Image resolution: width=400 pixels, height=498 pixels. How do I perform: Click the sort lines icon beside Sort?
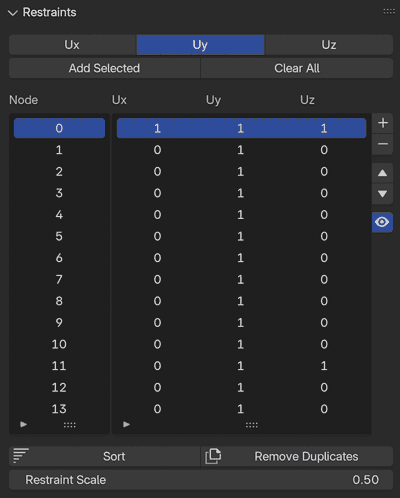click(21, 456)
